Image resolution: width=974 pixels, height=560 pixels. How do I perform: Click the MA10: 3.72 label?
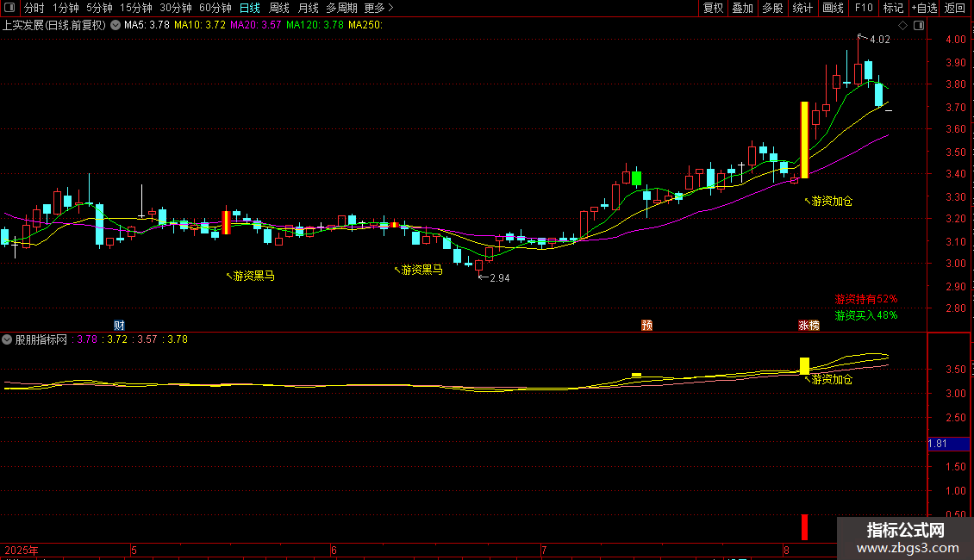[200, 25]
